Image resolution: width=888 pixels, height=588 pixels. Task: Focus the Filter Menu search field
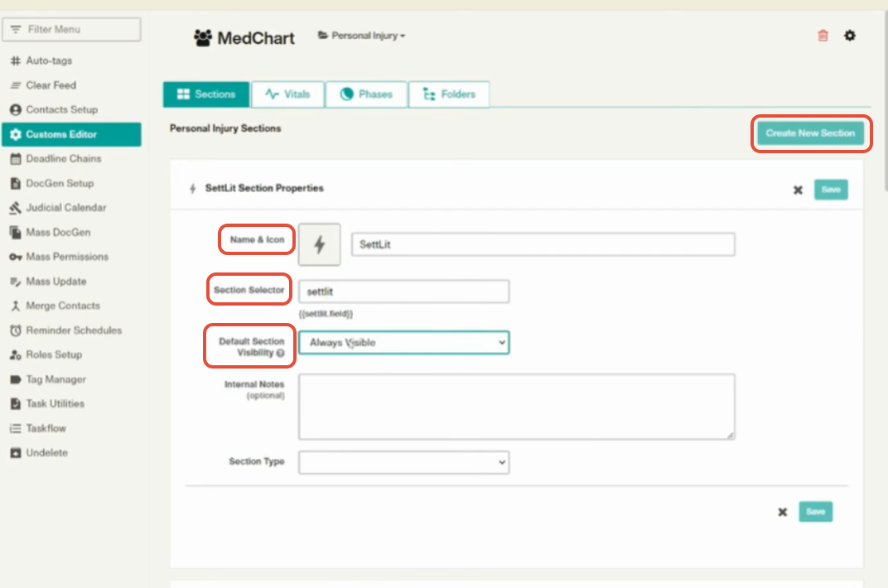click(x=71, y=30)
